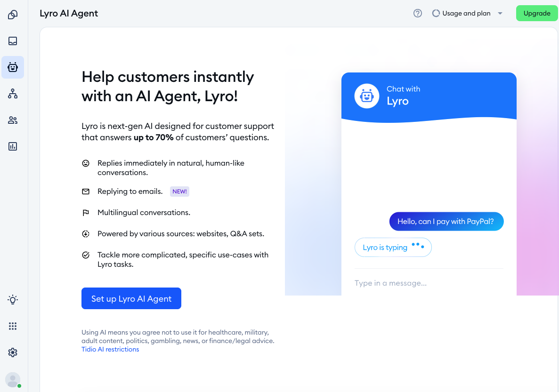Open the Settings gear icon
This screenshot has height=392, width=559.
pos(13,352)
